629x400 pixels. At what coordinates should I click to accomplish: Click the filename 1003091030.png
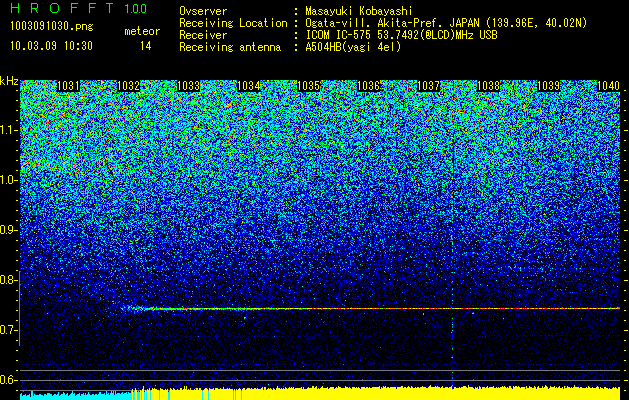52,27
